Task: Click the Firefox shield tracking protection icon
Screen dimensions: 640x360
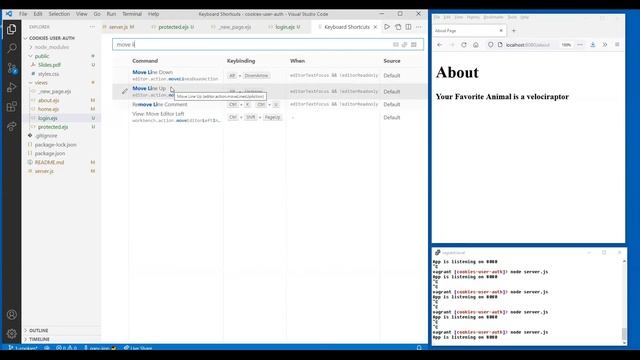Action: pos(491,45)
